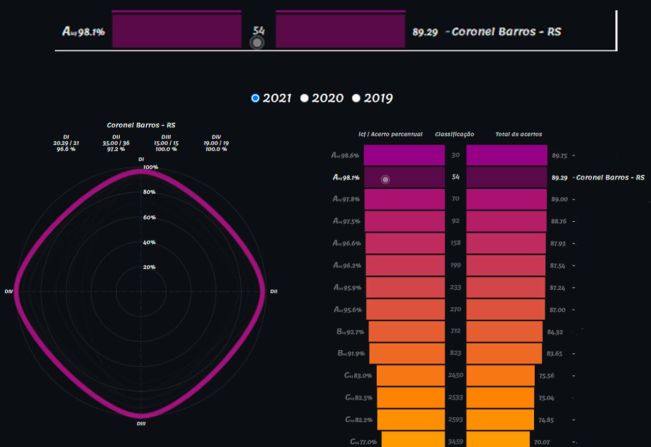This screenshot has height=447, width=651.
Task: Click the 'Total de acertos' column header
Action: (519, 134)
